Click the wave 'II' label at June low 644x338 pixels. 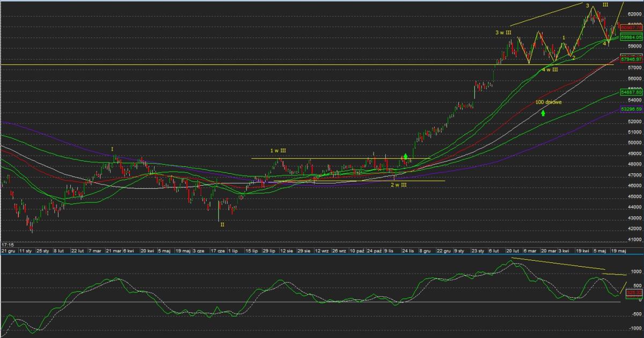coord(222,225)
